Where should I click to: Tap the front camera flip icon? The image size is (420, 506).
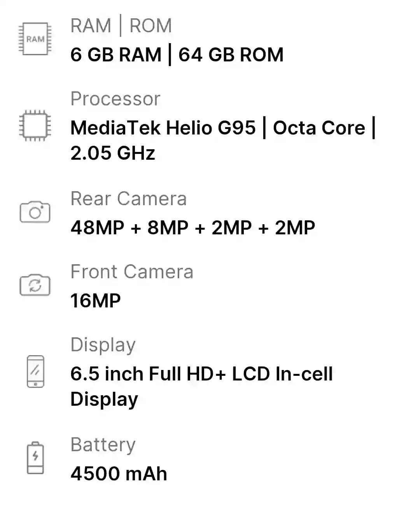tap(35, 285)
